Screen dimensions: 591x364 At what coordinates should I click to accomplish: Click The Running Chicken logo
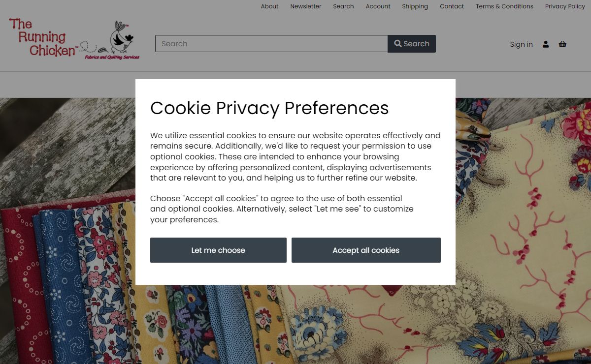click(x=74, y=39)
